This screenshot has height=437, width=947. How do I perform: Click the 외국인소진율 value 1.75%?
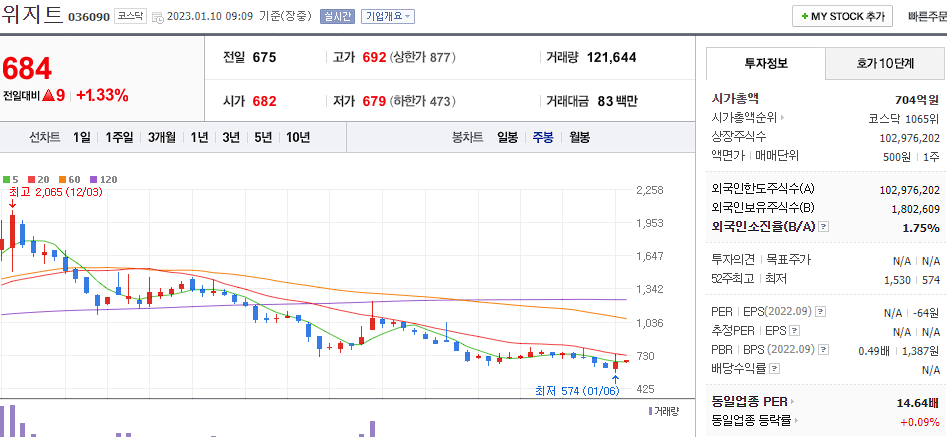[921, 228]
